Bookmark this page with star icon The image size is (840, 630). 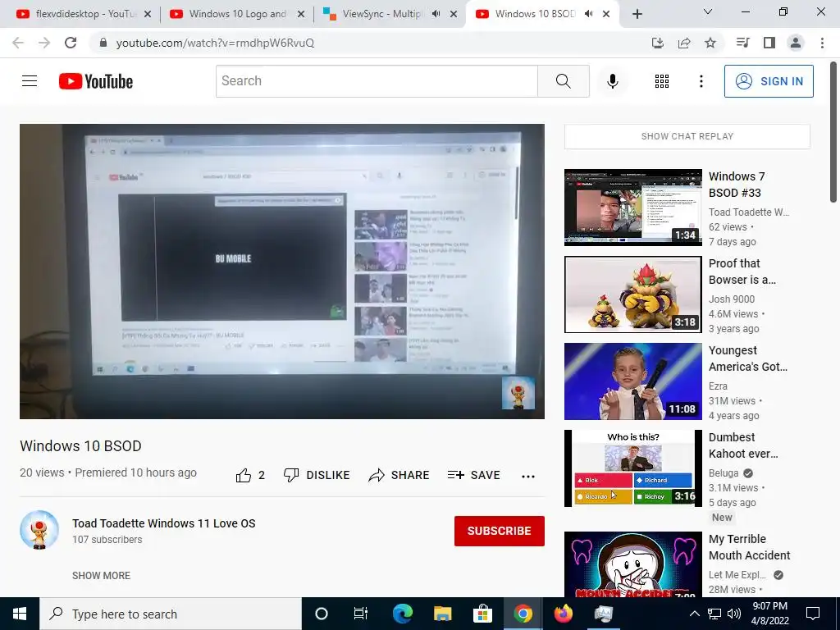(710, 43)
